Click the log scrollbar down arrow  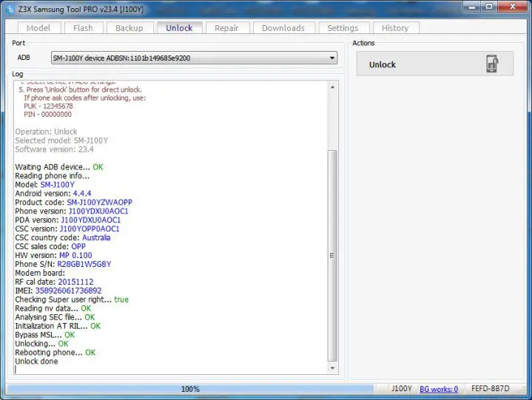(x=332, y=368)
